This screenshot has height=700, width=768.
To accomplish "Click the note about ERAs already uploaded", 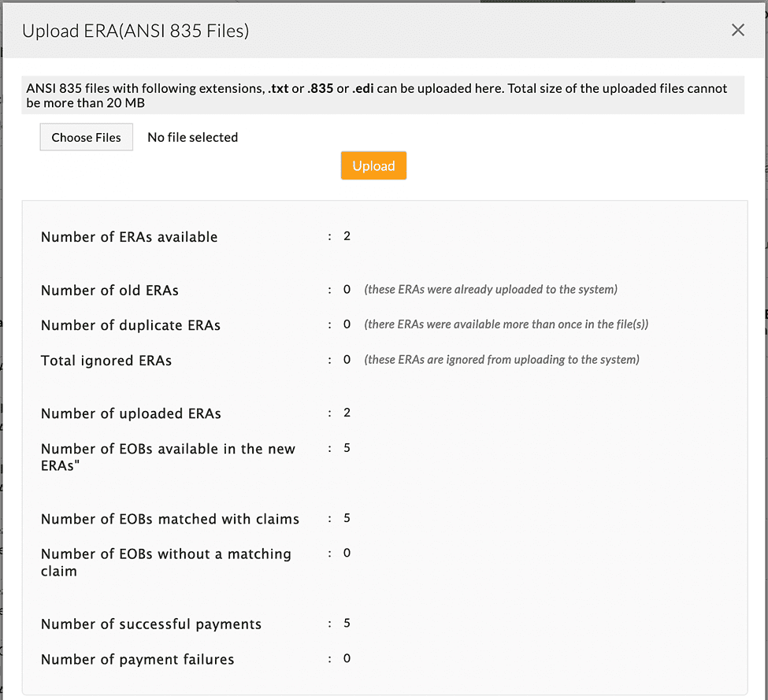I will pos(490,289).
